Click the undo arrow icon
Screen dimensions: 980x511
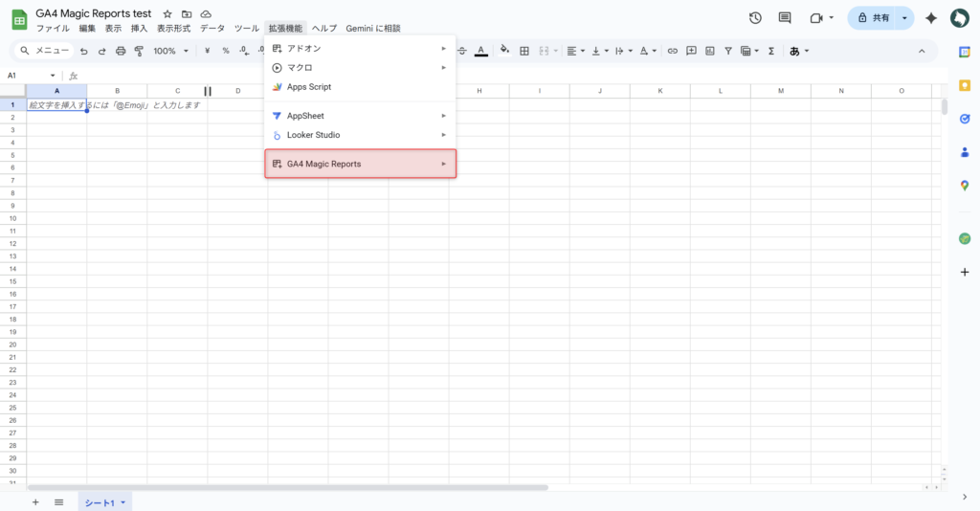(84, 52)
